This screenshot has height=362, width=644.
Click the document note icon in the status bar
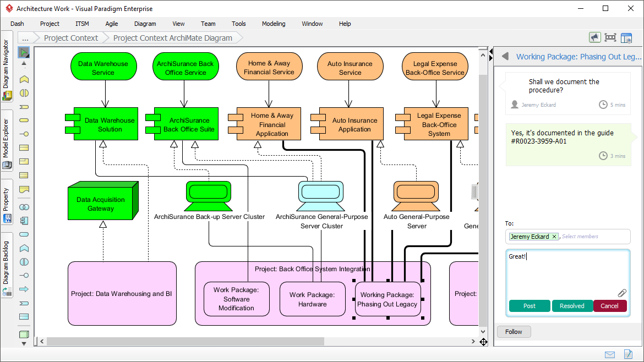[627, 354]
